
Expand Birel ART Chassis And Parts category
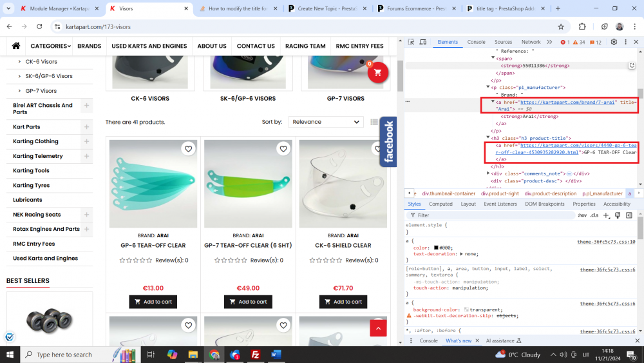coord(87,106)
